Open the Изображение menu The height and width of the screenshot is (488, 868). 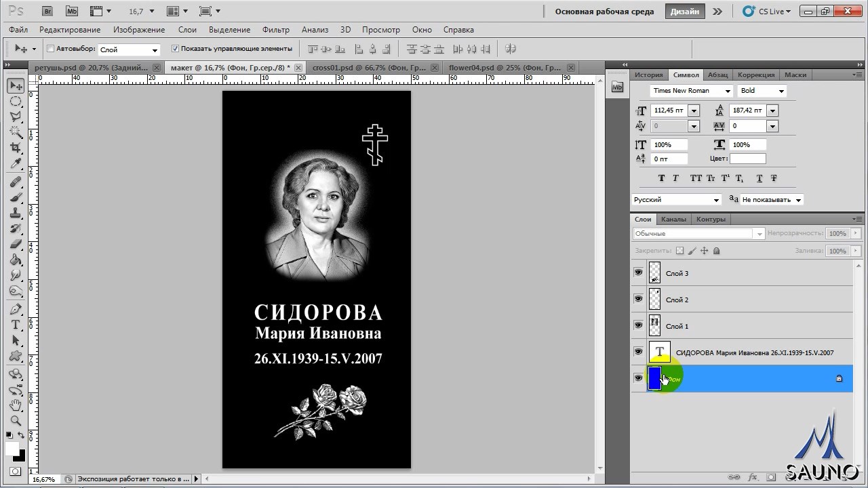(139, 30)
